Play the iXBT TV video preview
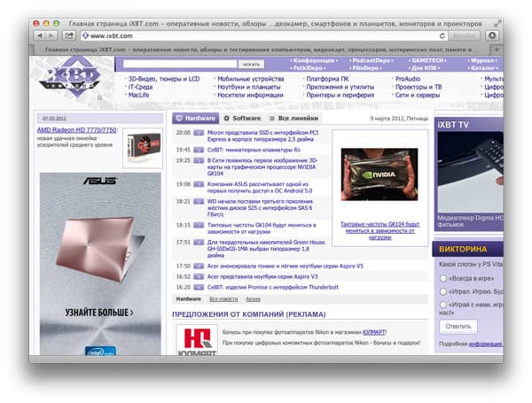This screenshot has height=403, width=532. (x=470, y=172)
